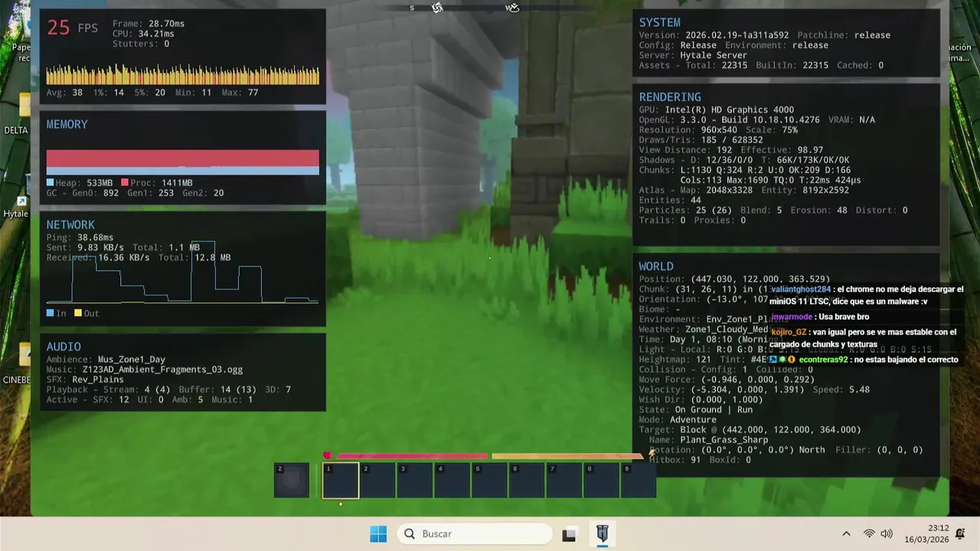
Task: Click the SYSTEM panel heading
Action: 660,23
